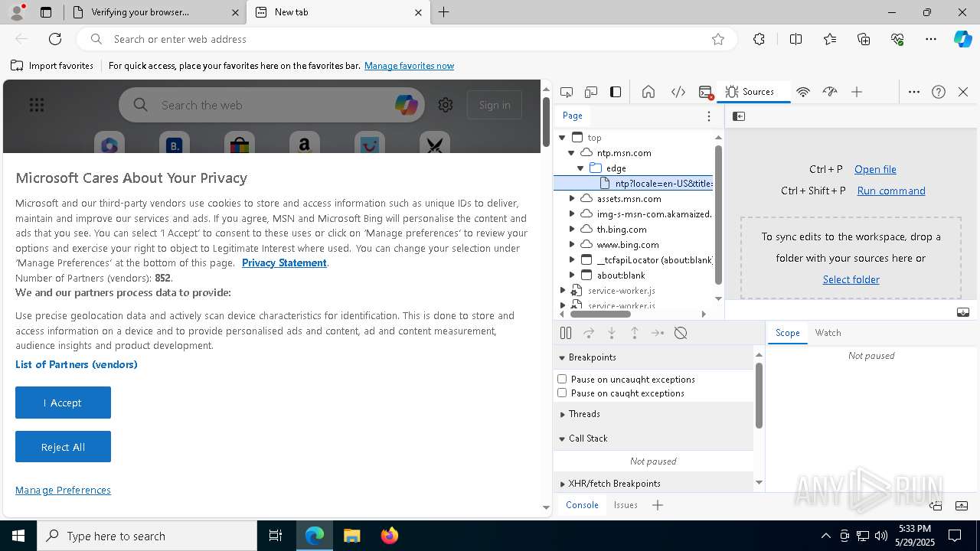
Task: Toggle device emulation in DevTools
Action: click(591, 92)
